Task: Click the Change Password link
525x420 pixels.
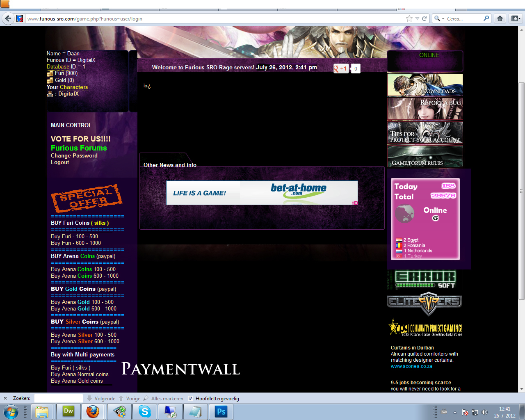Action: click(x=74, y=156)
